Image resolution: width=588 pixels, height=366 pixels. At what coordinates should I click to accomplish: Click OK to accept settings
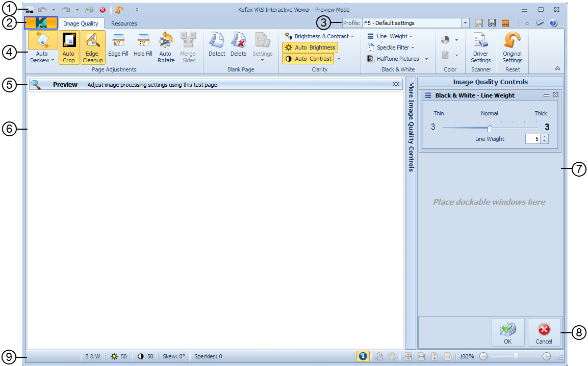pos(508,333)
